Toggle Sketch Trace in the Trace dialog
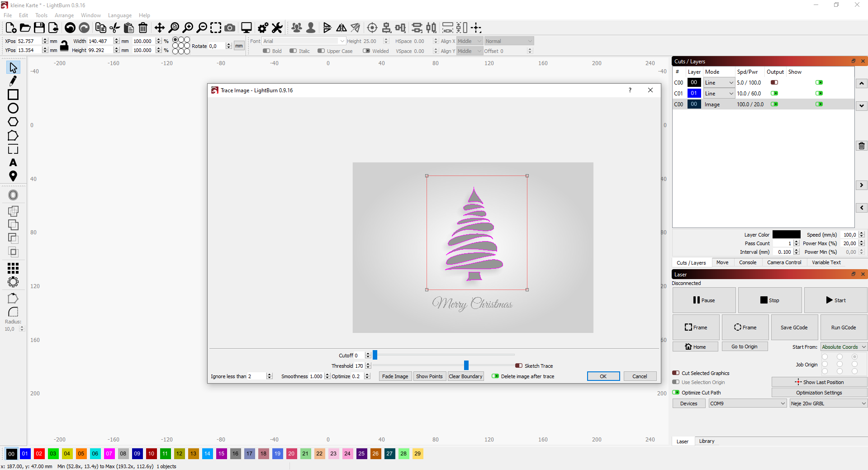868x470 pixels. tap(519, 366)
